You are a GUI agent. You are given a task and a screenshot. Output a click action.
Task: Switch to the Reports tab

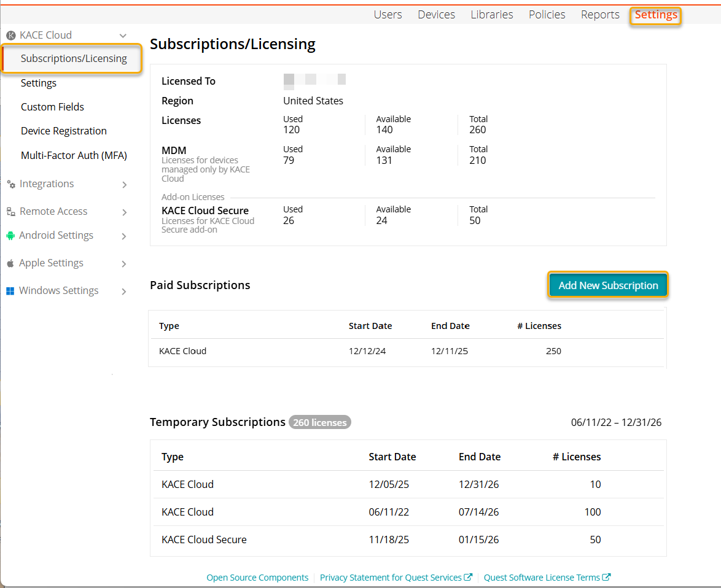pyautogui.click(x=600, y=15)
